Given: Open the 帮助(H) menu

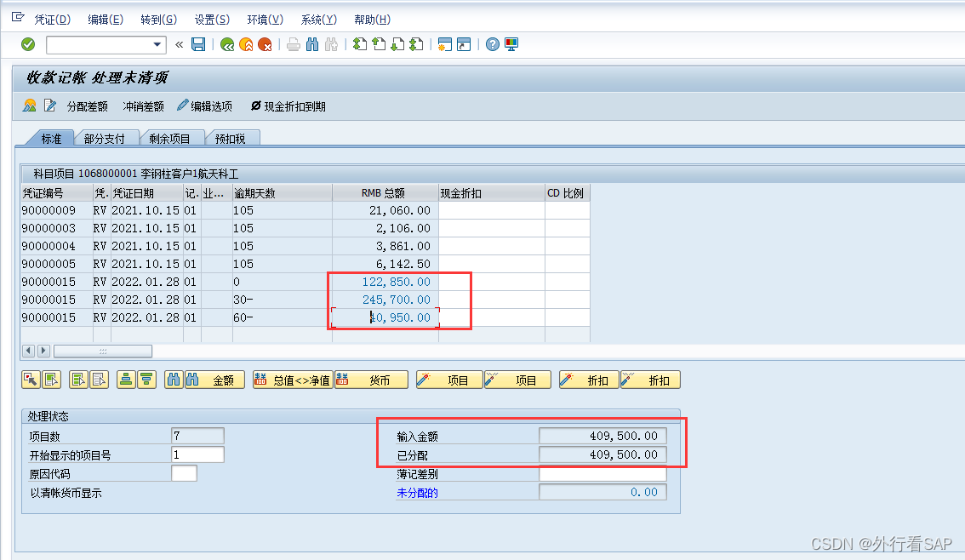Looking at the screenshot, I should [x=373, y=20].
